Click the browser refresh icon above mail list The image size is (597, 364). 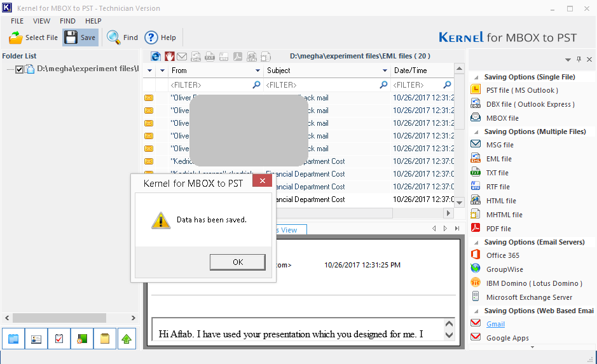tap(155, 57)
